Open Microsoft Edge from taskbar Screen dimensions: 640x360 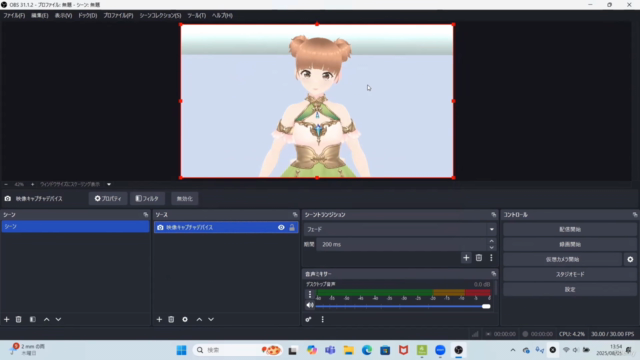367,350
